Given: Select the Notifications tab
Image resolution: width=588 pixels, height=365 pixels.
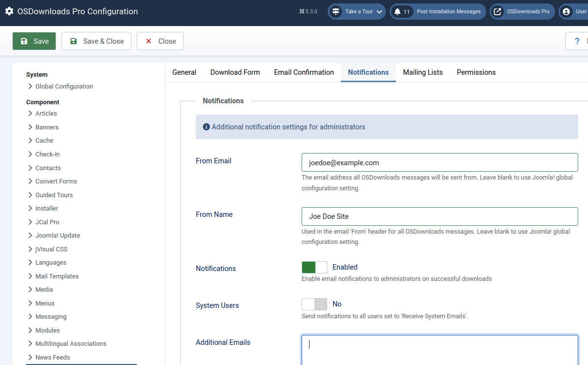Looking at the screenshot, I should point(368,72).
